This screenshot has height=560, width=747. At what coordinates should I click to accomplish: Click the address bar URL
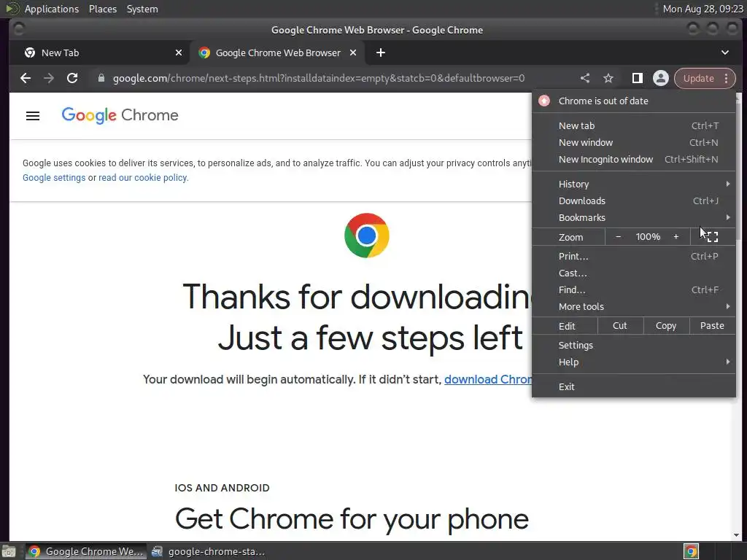tap(319, 78)
